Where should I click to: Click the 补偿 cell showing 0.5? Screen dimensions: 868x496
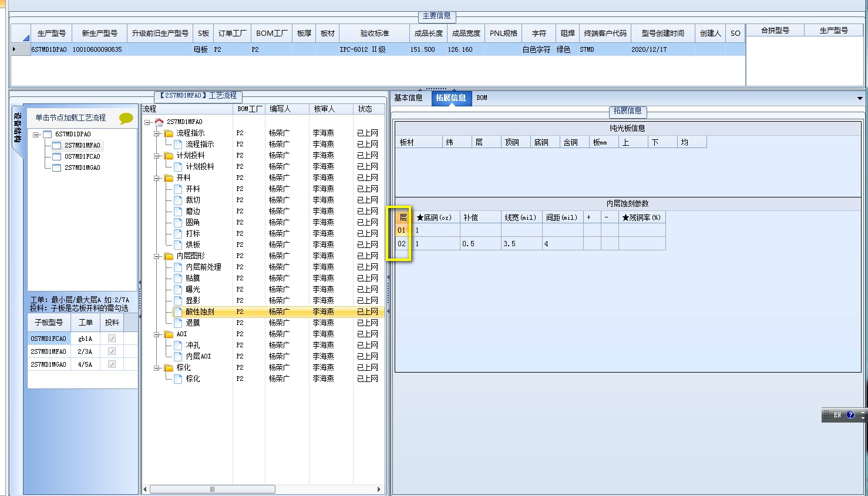coord(480,243)
